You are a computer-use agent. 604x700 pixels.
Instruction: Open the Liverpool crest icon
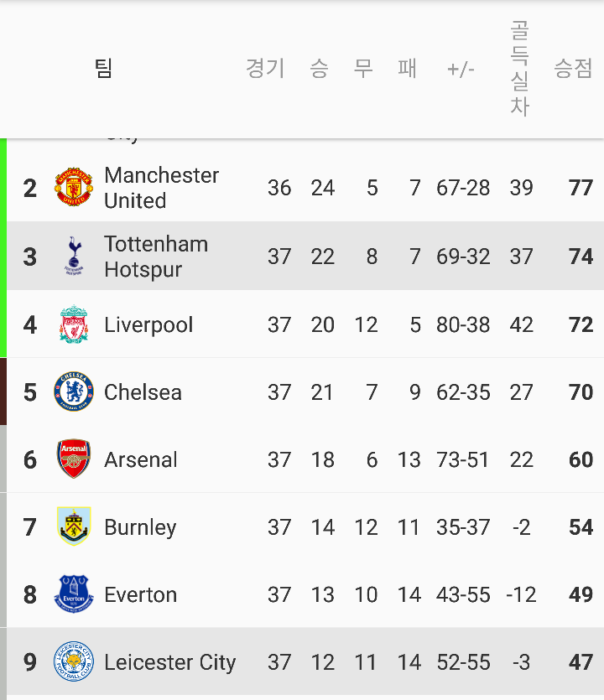point(74,324)
